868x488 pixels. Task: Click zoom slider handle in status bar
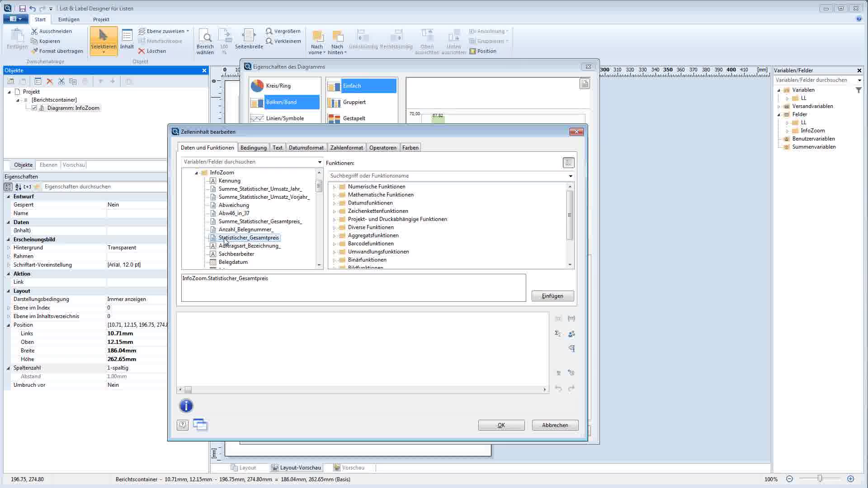click(x=820, y=479)
